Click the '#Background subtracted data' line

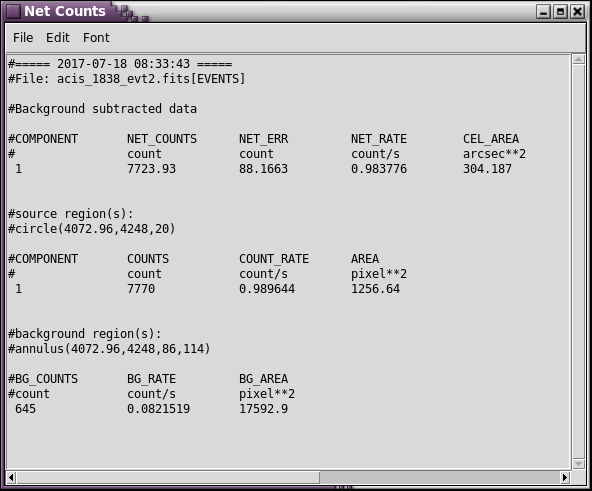click(102, 109)
